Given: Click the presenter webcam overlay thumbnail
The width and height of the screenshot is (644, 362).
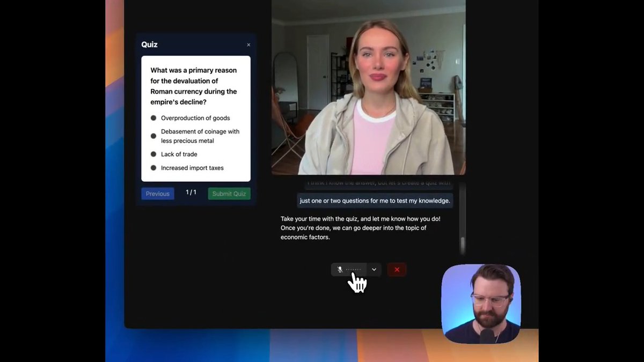Looking at the screenshot, I should tap(481, 304).
